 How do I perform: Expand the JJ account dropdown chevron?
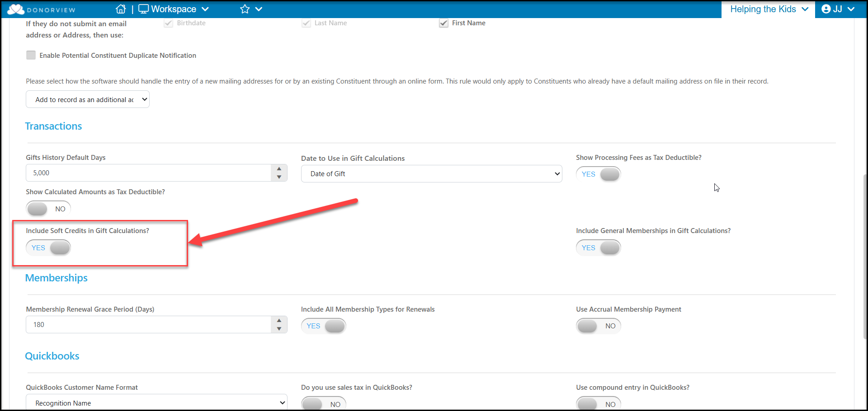[851, 9]
